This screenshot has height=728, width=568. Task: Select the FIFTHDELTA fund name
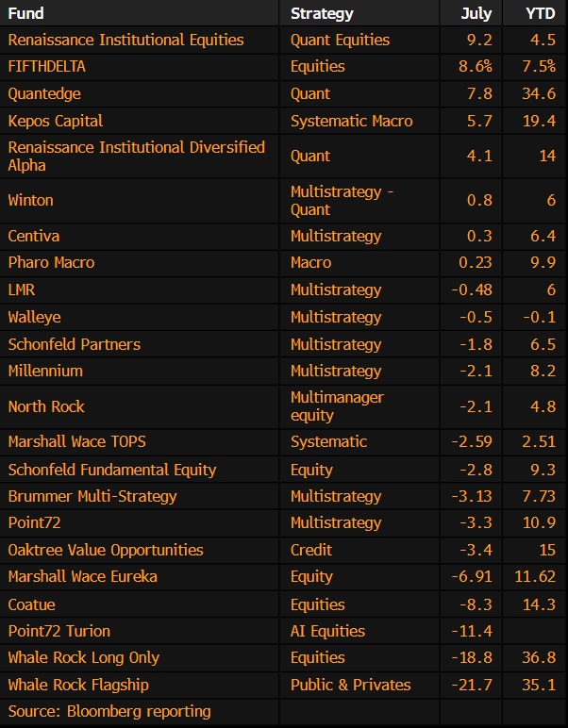46,66
